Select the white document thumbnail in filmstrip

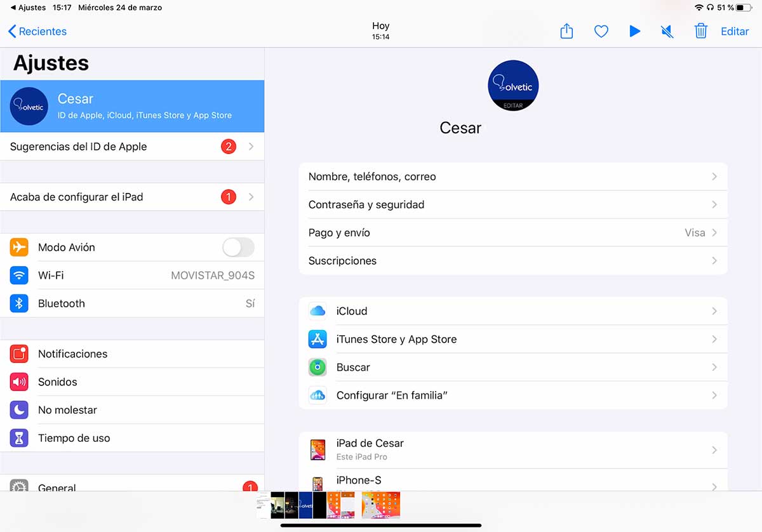tap(264, 505)
